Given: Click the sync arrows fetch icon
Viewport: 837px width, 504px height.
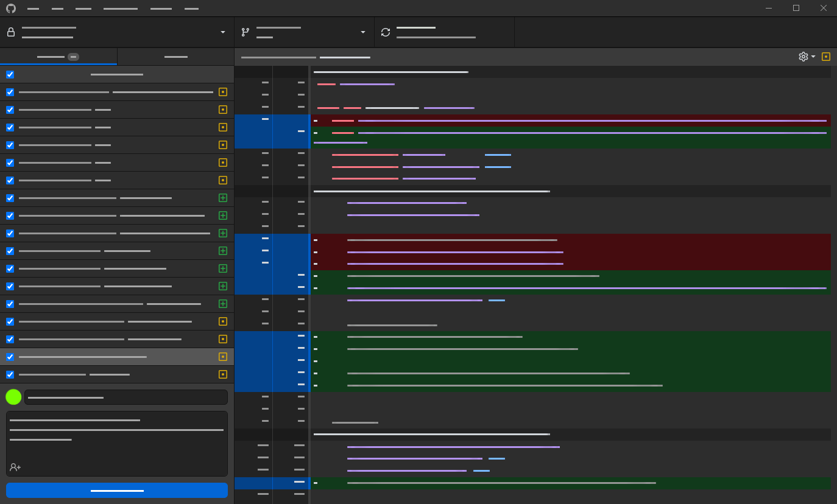Looking at the screenshot, I should click(386, 32).
